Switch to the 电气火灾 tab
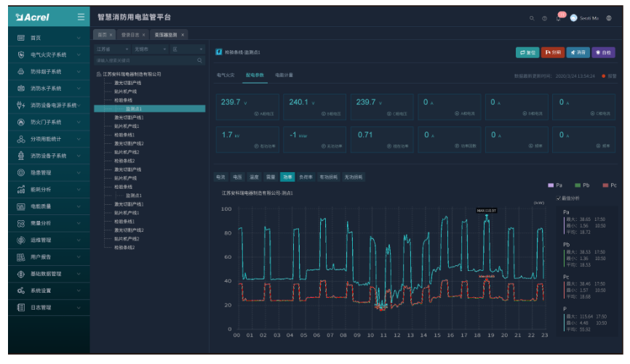 tap(226, 75)
